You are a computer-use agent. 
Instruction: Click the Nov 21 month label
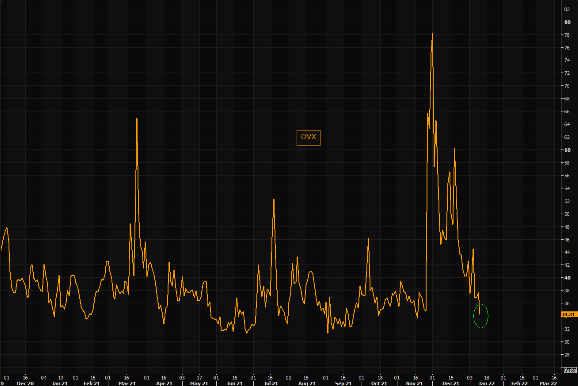click(x=414, y=383)
